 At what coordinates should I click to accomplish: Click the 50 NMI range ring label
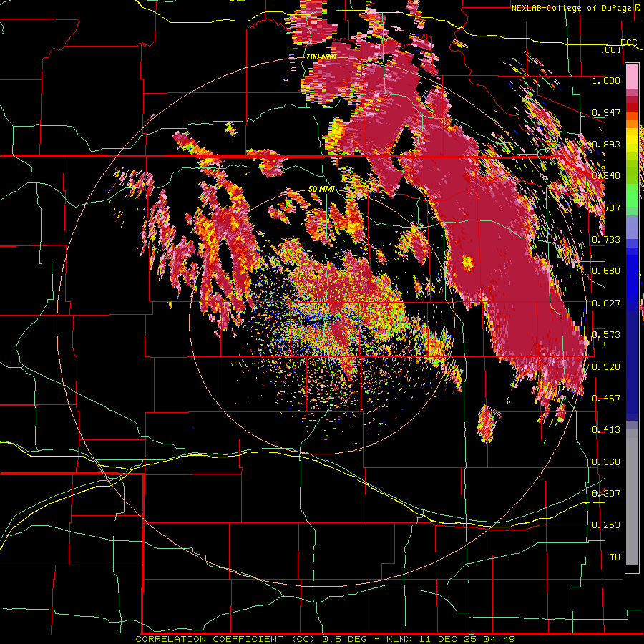pyautogui.click(x=321, y=190)
